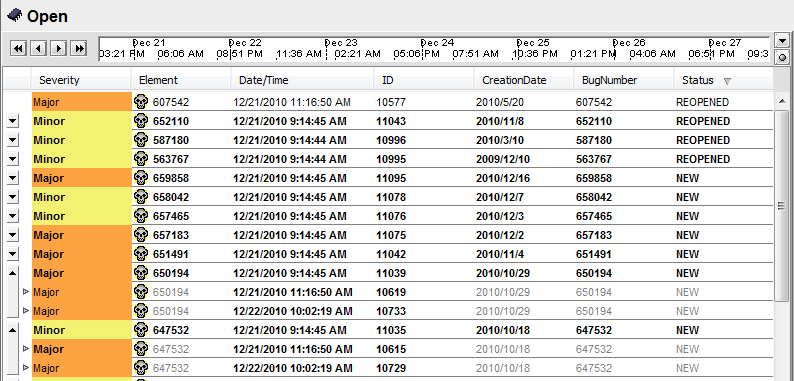
Task: Click the round button below the timeline dropdown
Action: point(782,57)
